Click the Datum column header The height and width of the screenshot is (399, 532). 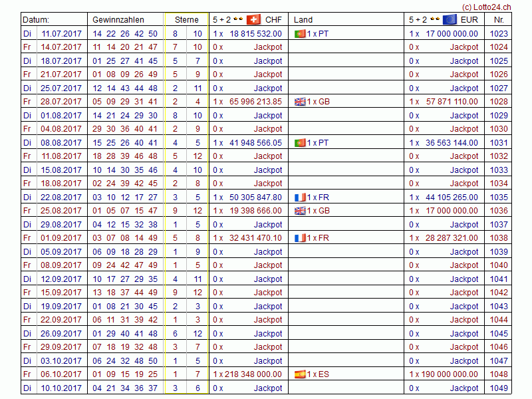[x=36, y=20]
